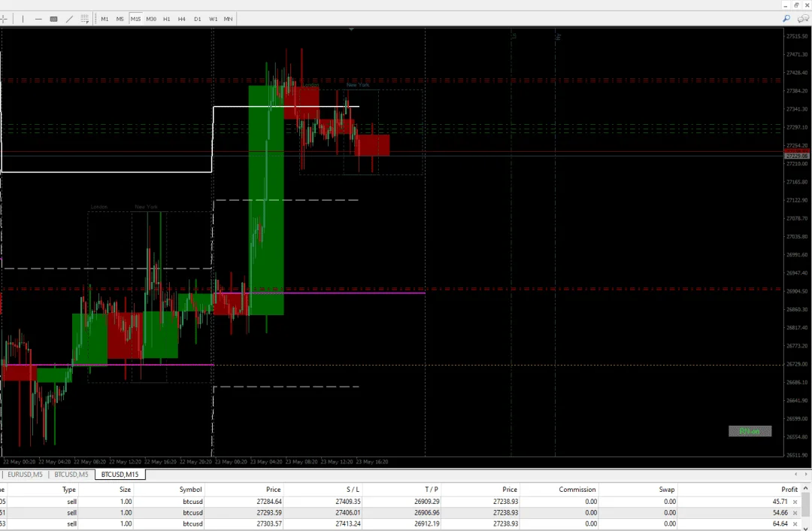Sort orders by the Type column
This screenshot has height=531, width=812.
(69, 489)
